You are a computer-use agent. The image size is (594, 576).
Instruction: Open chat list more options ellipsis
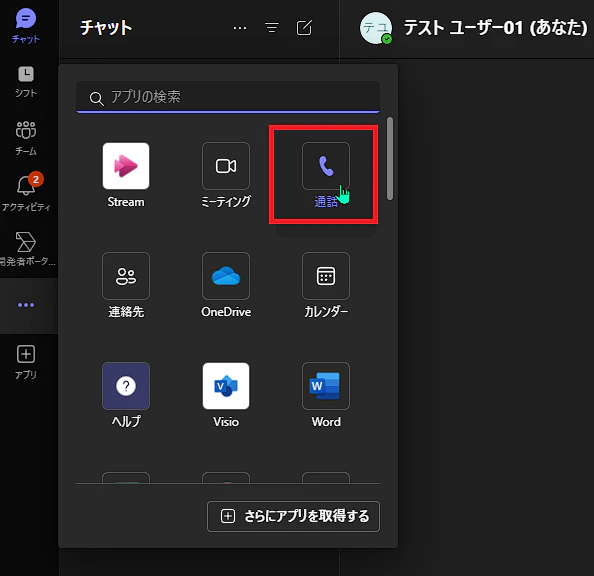pos(240,28)
